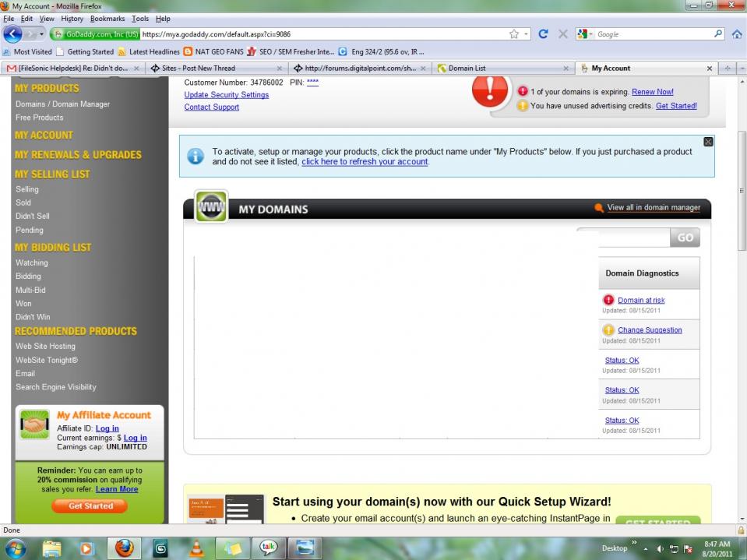Click the Contact Support link
747x560 pixels.
[212, 107]
